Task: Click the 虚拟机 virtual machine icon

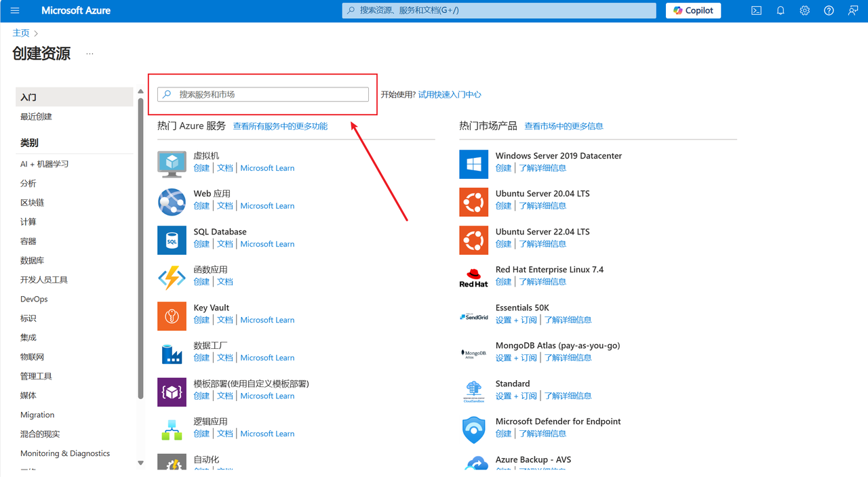Action: tap(172, 163)
